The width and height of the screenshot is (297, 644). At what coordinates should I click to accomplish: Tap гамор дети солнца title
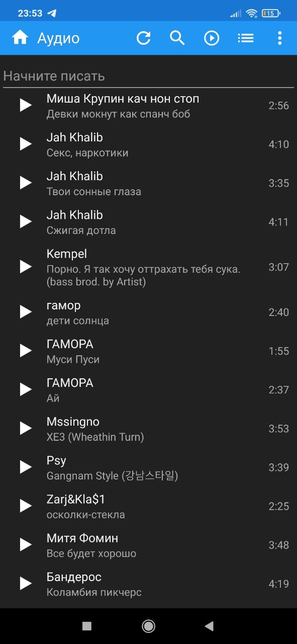point(63,305)
